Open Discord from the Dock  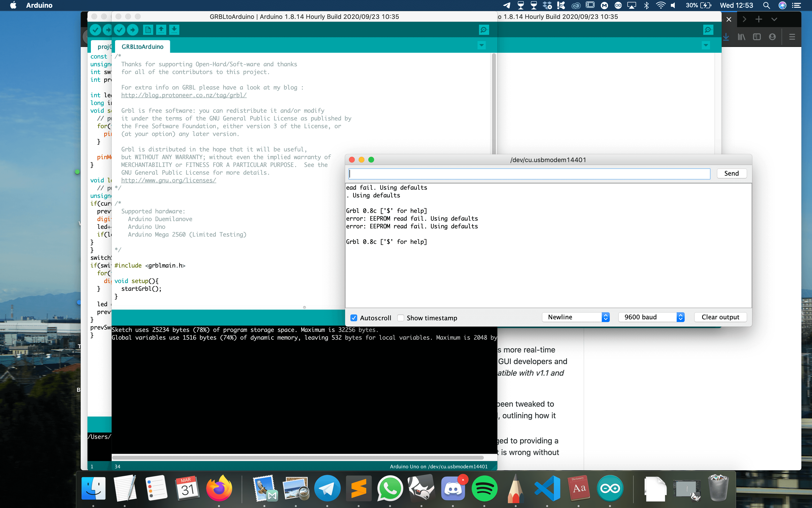click(453, 488)
